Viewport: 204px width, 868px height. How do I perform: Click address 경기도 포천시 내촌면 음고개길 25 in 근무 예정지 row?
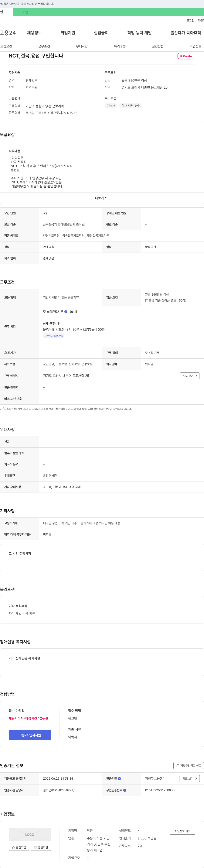pos(66,376)
